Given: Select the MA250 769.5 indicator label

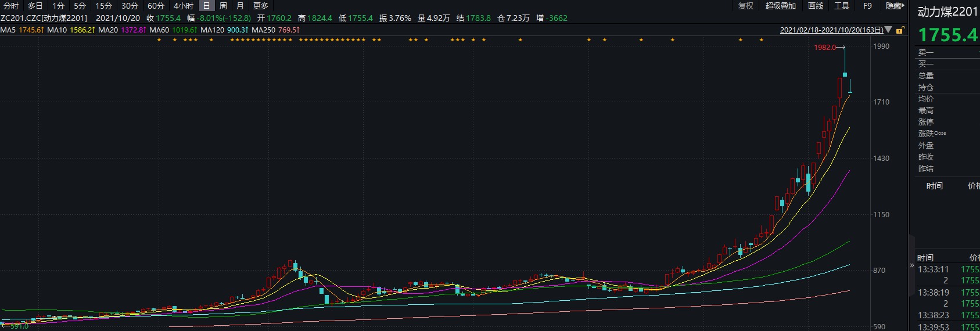Looking at the screenshot, I should 275,30.
